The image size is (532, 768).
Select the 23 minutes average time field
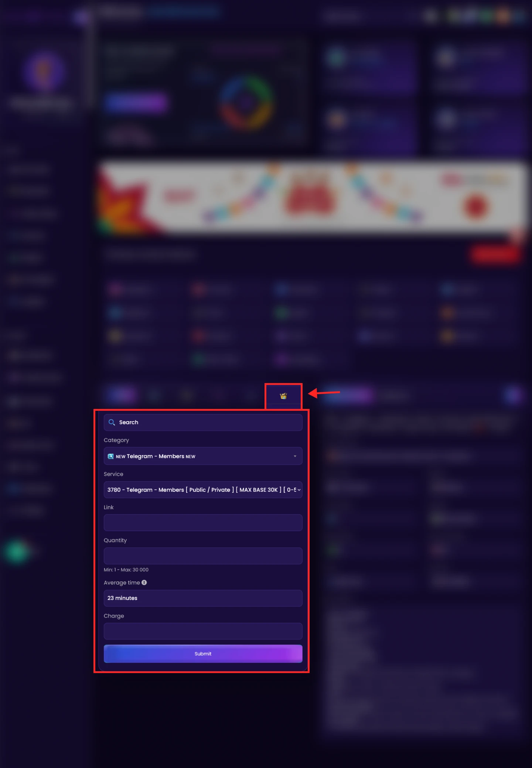point(203,598)
